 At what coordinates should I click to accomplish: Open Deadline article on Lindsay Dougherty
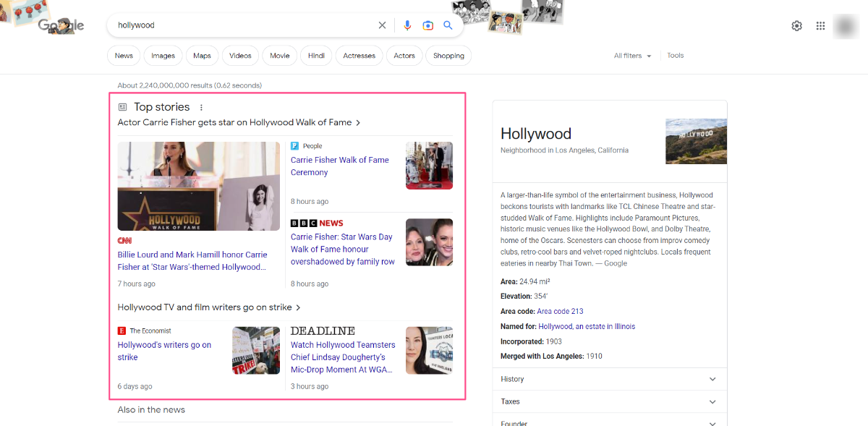tap(343, 357)
